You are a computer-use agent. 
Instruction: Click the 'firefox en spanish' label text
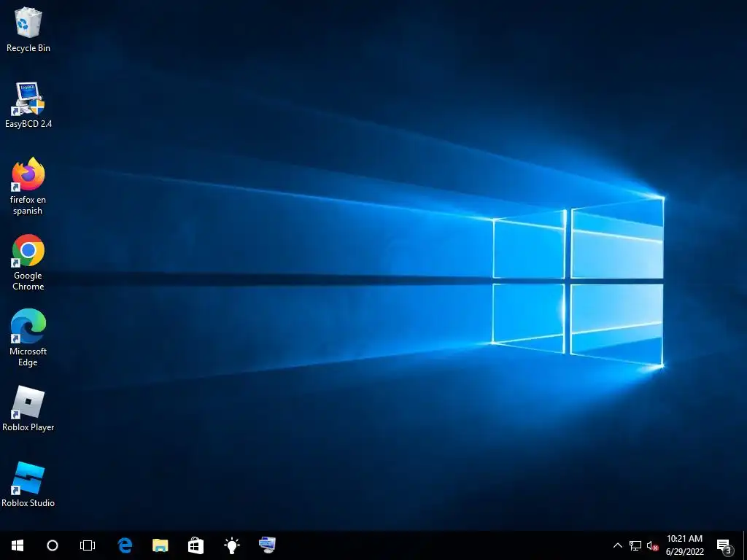(28, 205)
